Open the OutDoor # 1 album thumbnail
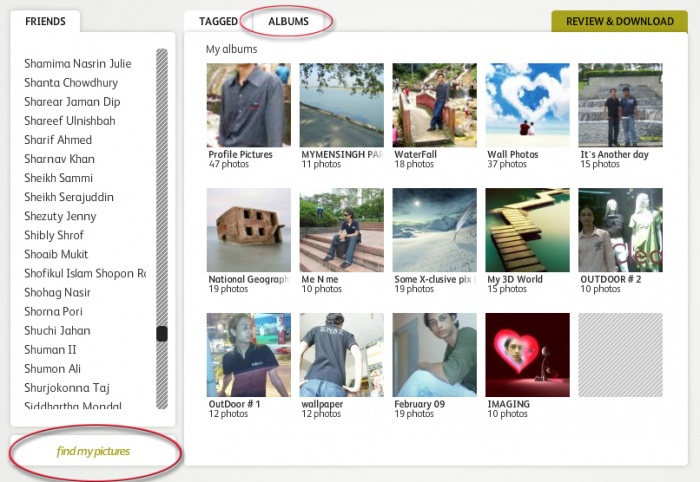The height and width of the screenshot is (482, 700). point(249,355)
